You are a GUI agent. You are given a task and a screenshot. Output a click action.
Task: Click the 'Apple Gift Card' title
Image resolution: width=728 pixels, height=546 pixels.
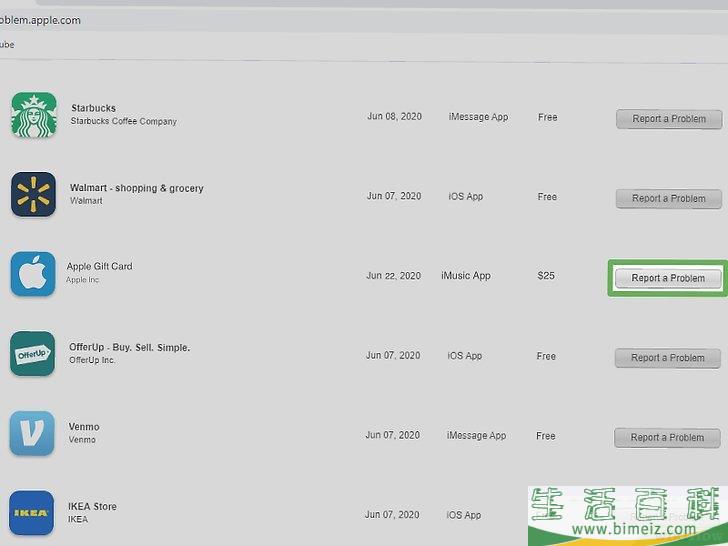99,266
